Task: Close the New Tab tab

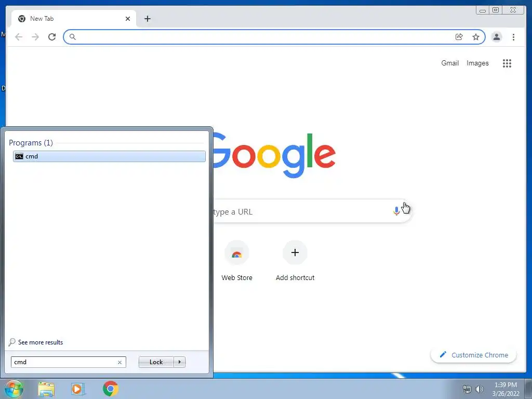Action: pos(128,19)
